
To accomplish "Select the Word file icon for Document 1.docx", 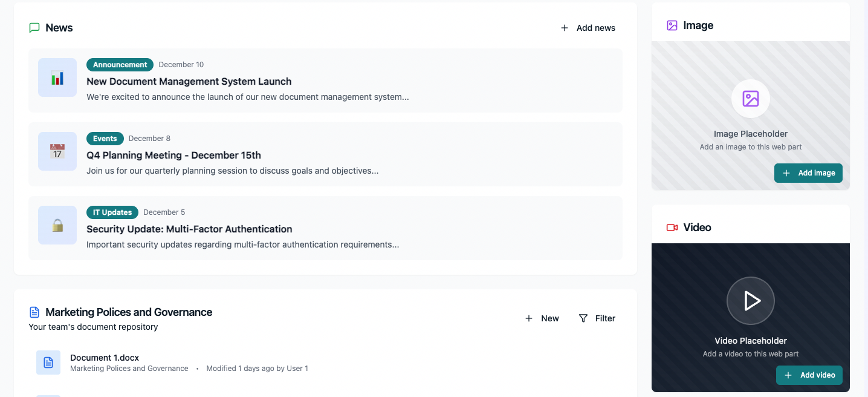I will [x=48, y=362].
